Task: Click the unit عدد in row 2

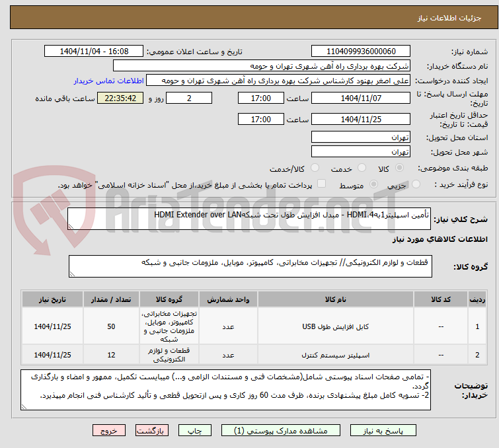Action: click(228, 355)
